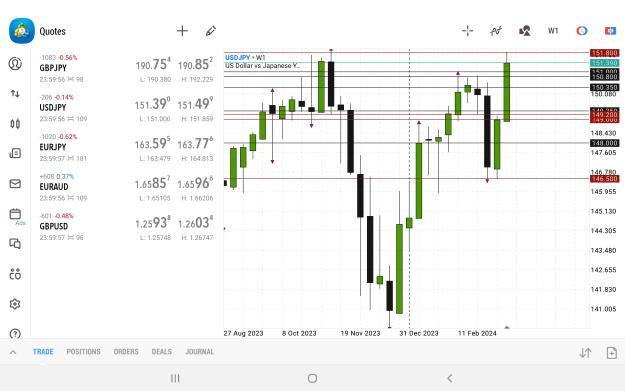Image resolution: width=625 pixels, height=391 pixels.
Task: Click the 148.000 black price level label
Action: coord(605,143)
